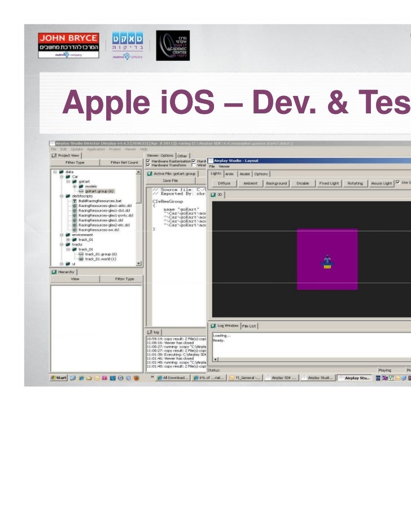The width and height of the screenshot is (411, 532).
Task: Click the Project View scrollbar down arrow
Action: pyautogui.click(x=138, y=263)
